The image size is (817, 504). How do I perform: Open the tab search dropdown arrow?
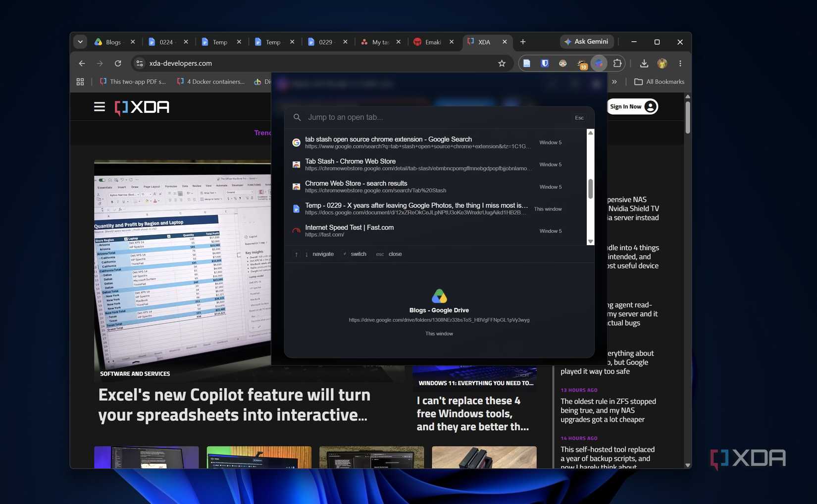(80, 42)
